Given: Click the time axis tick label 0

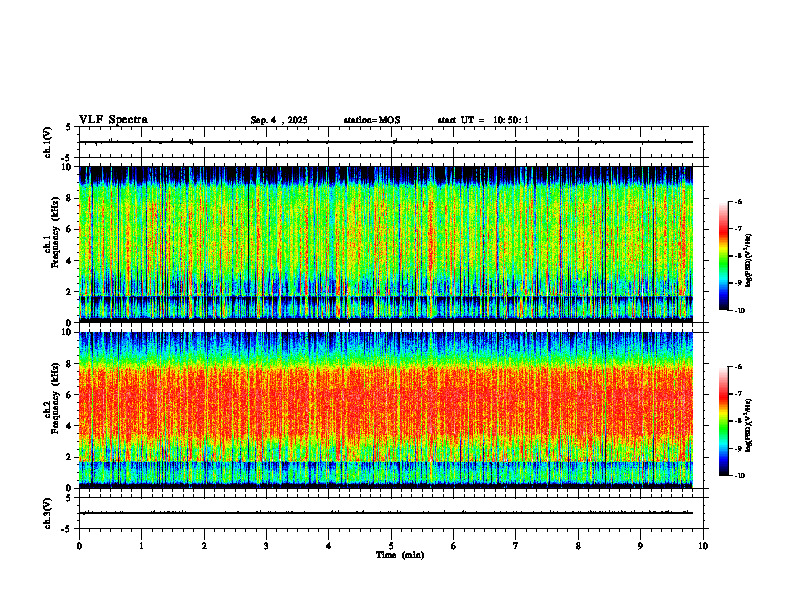Looking at the screenshot, I should point(79,546).
